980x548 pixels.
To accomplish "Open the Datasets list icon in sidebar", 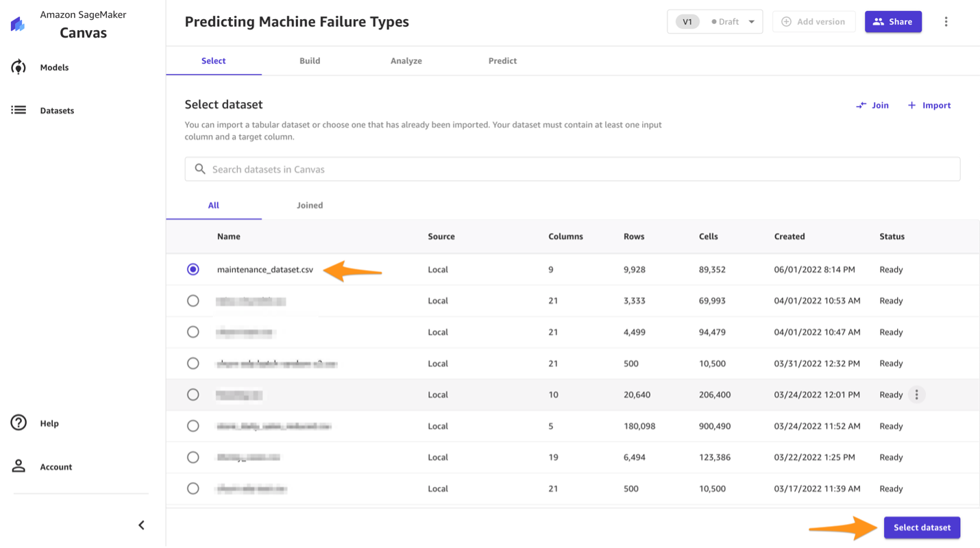I will tap(19, 110).
